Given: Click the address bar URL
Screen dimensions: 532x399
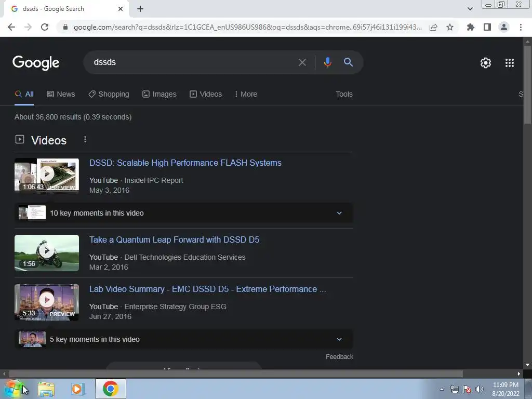Looking at the screenshot, I should pos(248,27).
